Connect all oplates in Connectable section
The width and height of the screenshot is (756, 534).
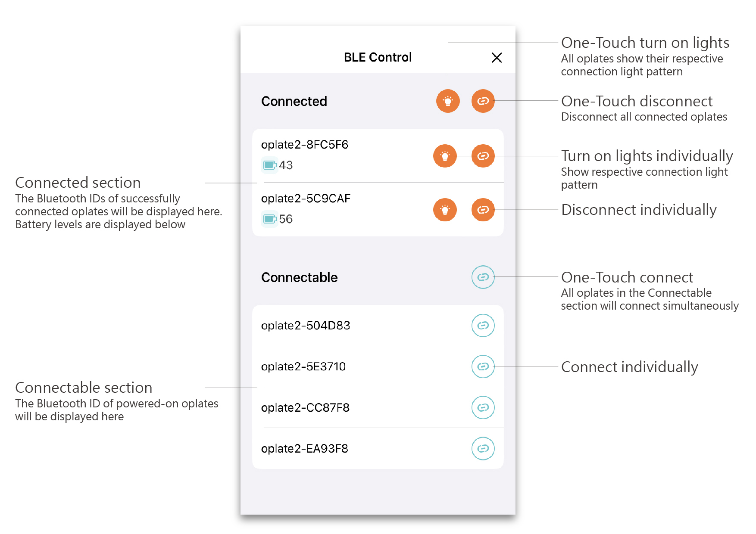pyautogui.click(x=483, y=277)
